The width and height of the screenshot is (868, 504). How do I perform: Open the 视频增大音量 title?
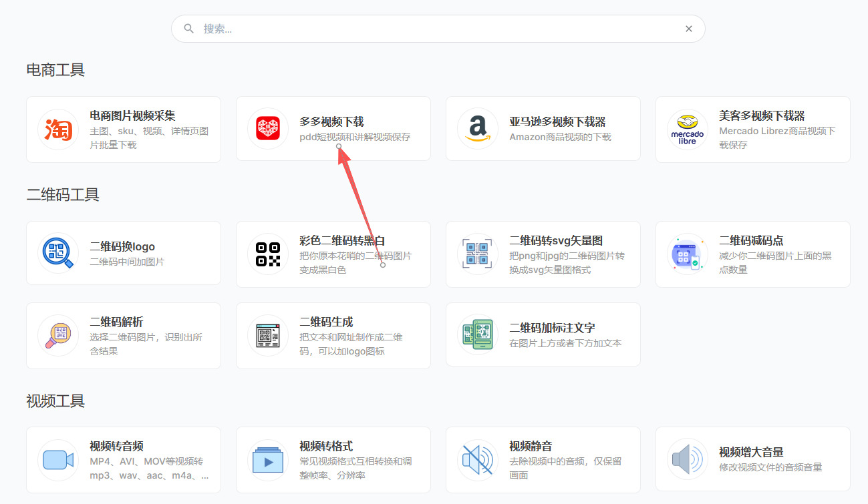(x=751, y=452)
